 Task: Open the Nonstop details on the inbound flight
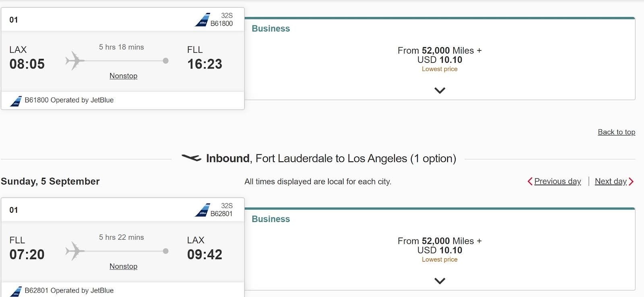[x=123, y=266]
